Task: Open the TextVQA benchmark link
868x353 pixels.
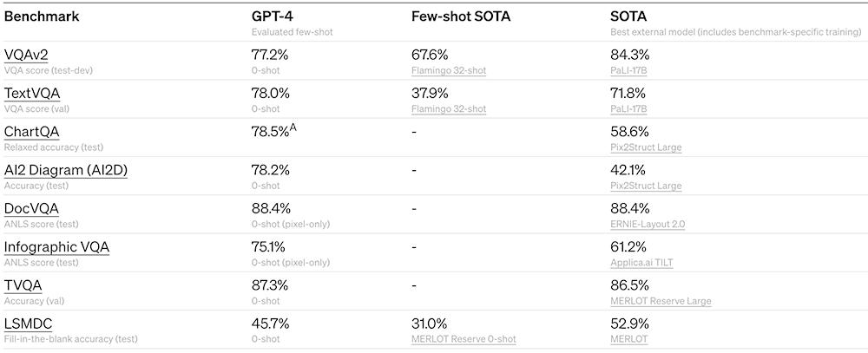Action: click(x=32, y=93)
